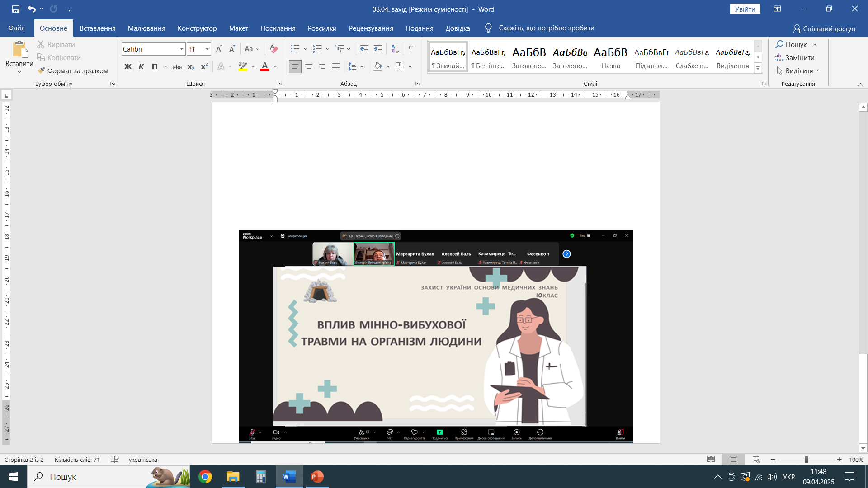
Task: Click the Clear Formatting eraser icon
Action: click(274, 49)
